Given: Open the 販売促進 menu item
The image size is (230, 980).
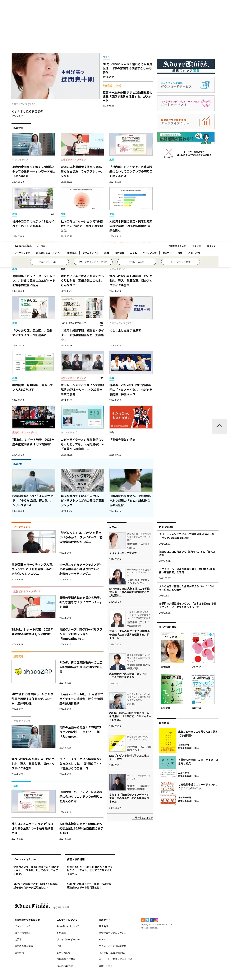Looking at the screenshot, I should point(72,253).
